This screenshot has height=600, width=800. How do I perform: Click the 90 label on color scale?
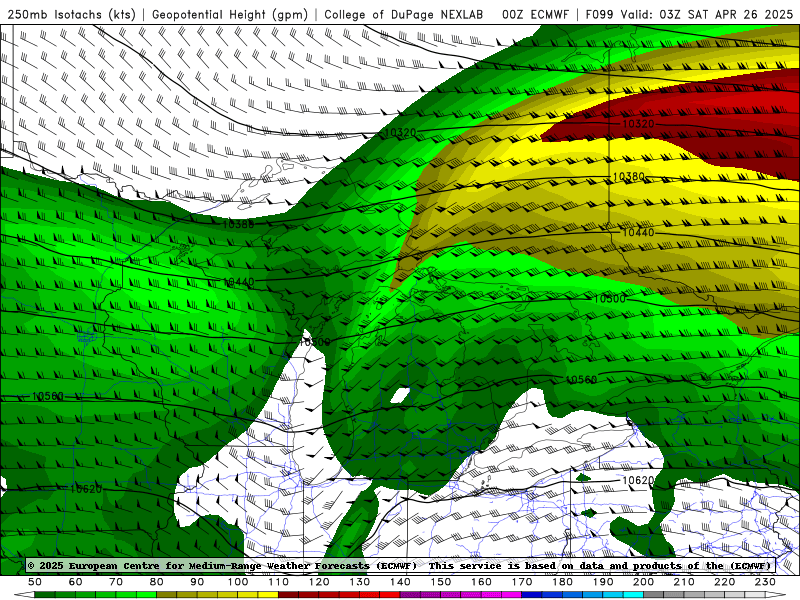[197, 582]
